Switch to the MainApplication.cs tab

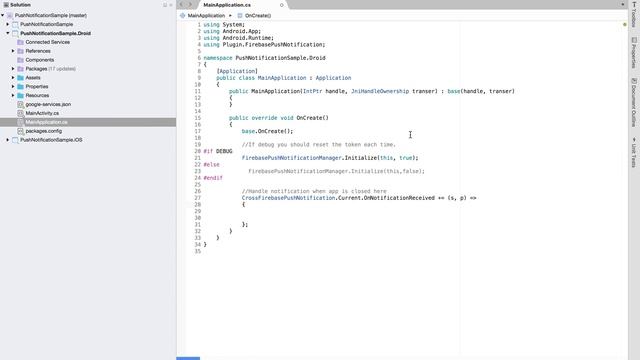coord(227,5)
